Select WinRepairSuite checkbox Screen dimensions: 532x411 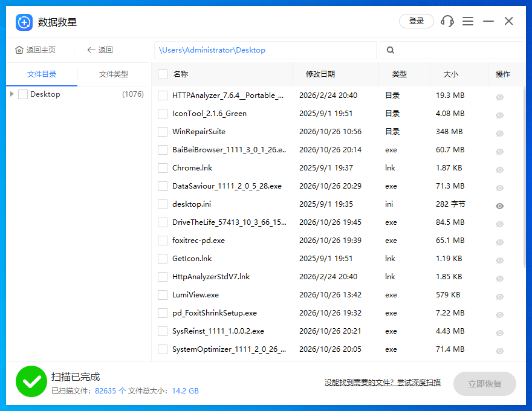click(x=163, y=132)
